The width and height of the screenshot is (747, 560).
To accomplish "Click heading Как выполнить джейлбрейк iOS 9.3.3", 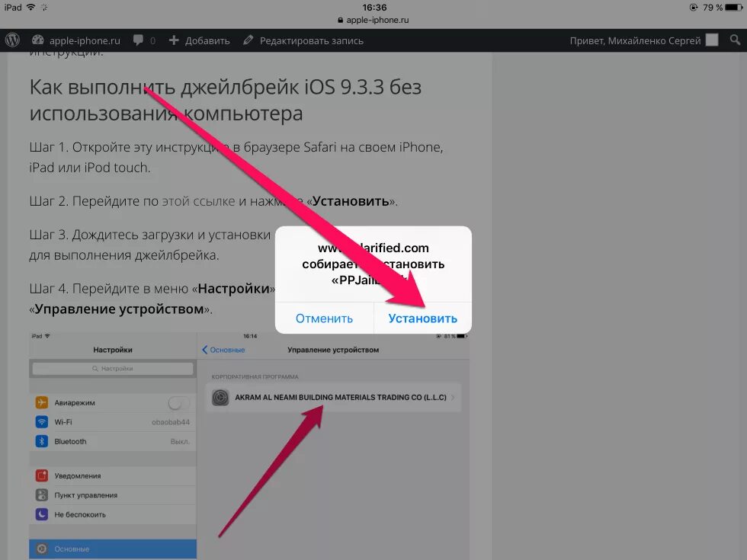I will click(x=226, y=100).
